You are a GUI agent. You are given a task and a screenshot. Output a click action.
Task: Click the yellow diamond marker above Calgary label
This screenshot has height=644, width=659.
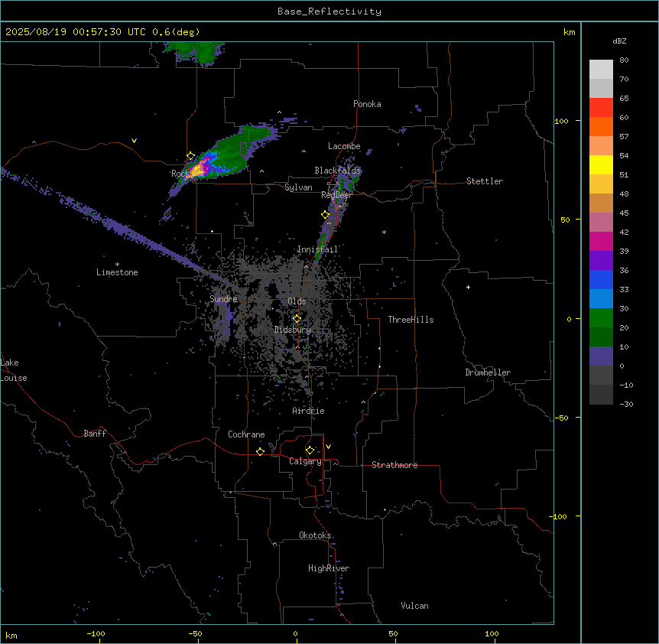point(310,450)
